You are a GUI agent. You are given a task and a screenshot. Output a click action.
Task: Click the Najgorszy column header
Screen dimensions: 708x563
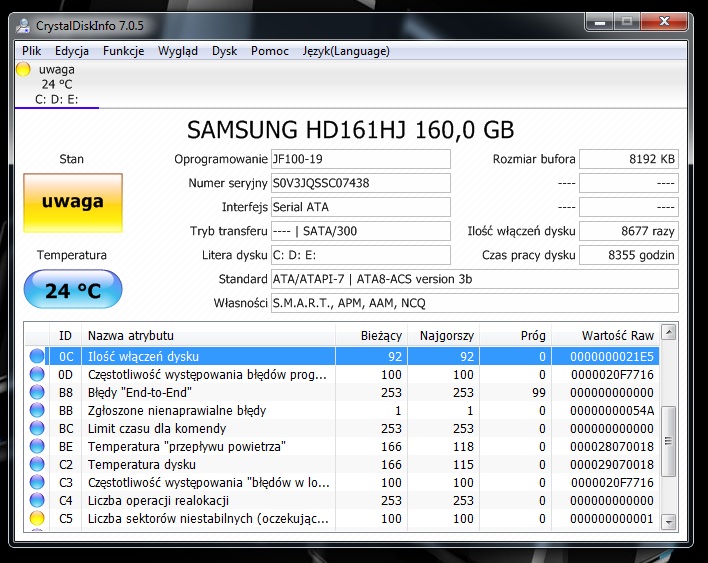pyautogui.click(x=443, y=335)
